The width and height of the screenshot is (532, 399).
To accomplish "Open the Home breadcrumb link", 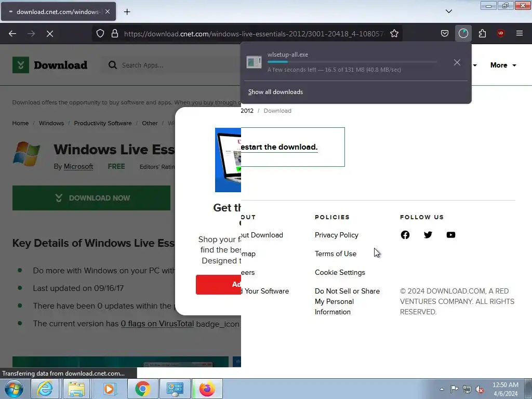I will [x=20, y=123].
